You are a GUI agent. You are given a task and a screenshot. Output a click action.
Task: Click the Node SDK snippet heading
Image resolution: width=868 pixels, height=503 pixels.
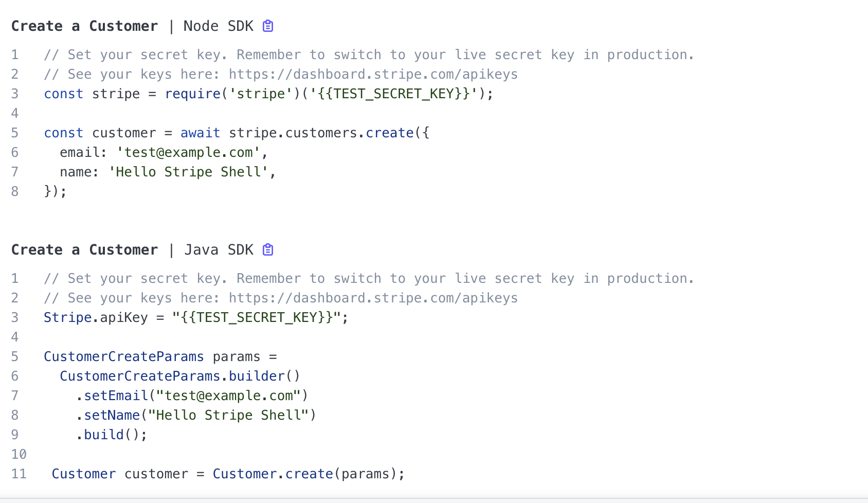pos(132,26)
